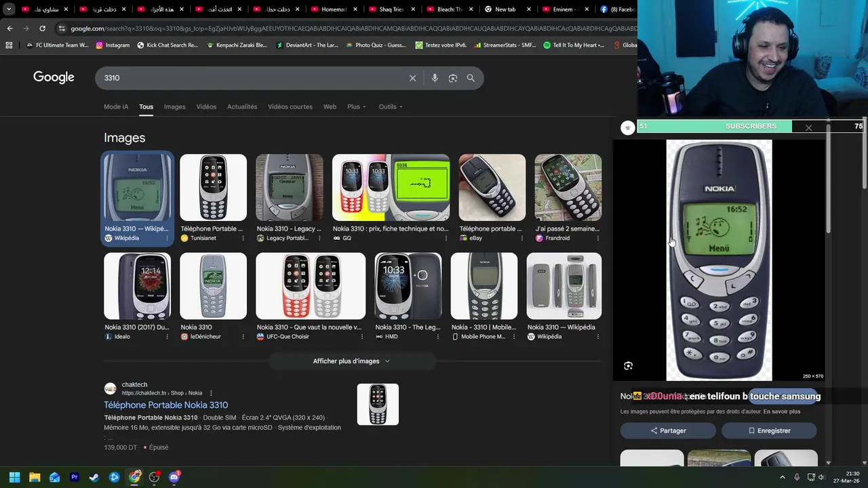Open options for Idealo image result

tap(167, 337)
